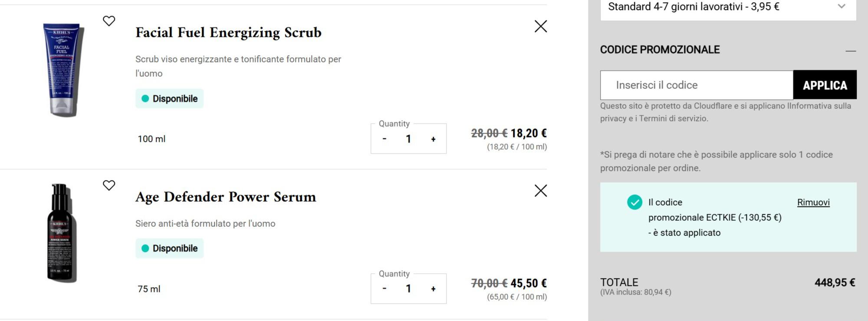This screenshot has width=868, height=321.
Task: Remove Facial Fuel Energizing Scrub from cart
Action: (x=540, y=26)
